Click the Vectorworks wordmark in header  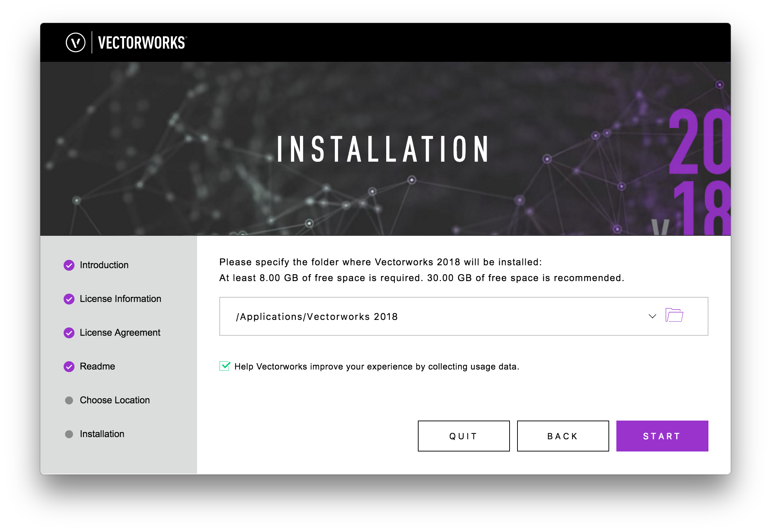(x=142, y=43)
